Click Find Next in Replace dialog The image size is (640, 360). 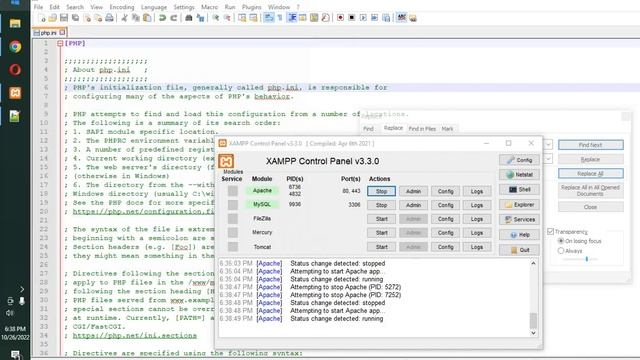click(591, 145)
